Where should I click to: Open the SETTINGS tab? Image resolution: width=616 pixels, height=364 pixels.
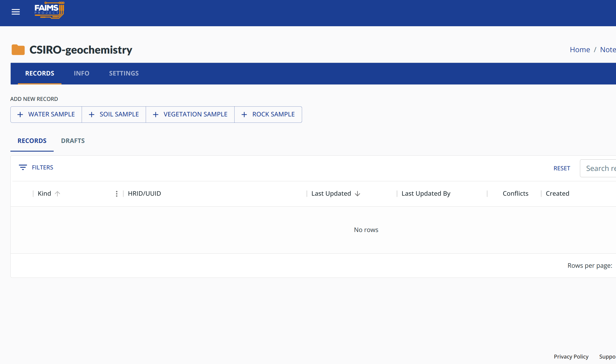124,73
